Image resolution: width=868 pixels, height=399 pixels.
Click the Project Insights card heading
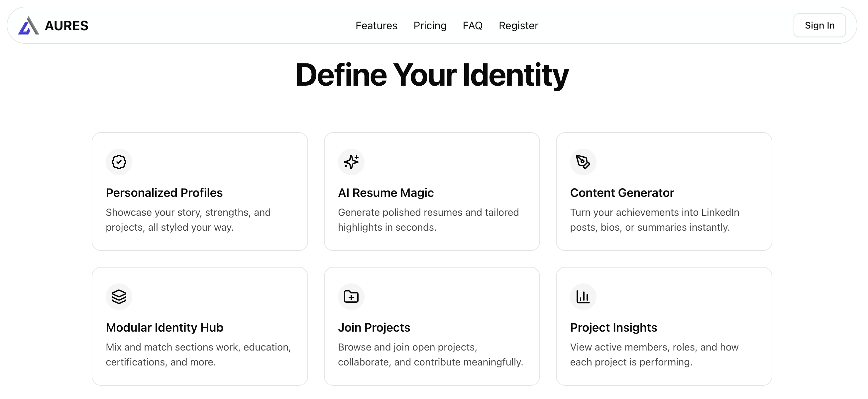coord(613,327)
